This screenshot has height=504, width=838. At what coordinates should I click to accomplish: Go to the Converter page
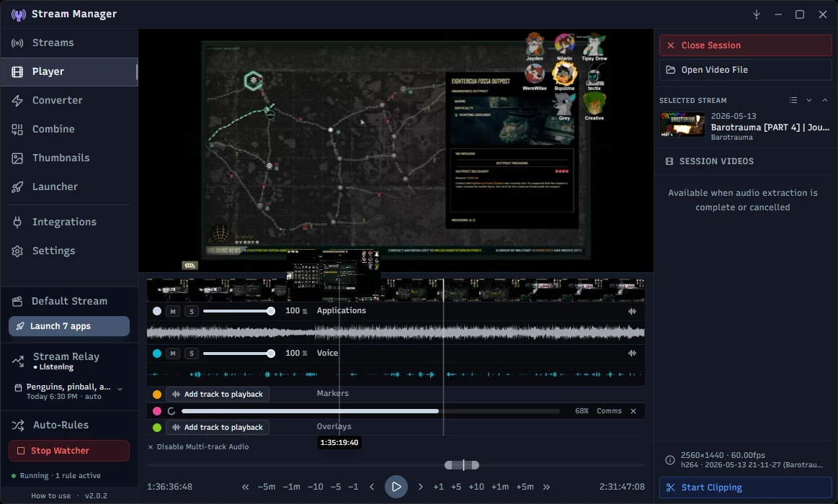point(69,100)
